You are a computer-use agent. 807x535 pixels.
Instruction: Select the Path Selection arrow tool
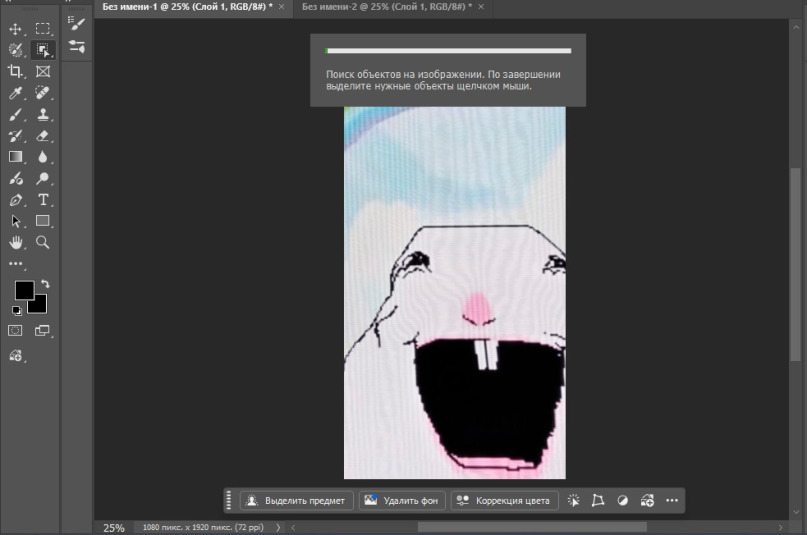tap(15, 221)
